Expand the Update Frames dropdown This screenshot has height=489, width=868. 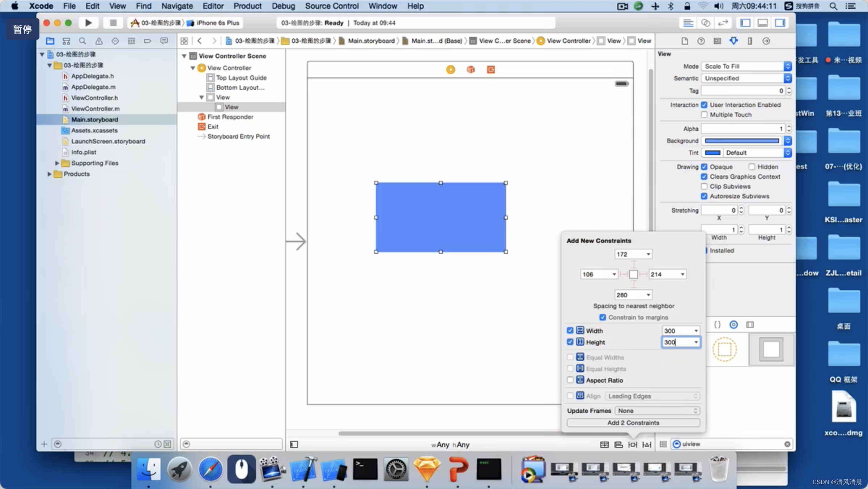click(x=656, y=410)
